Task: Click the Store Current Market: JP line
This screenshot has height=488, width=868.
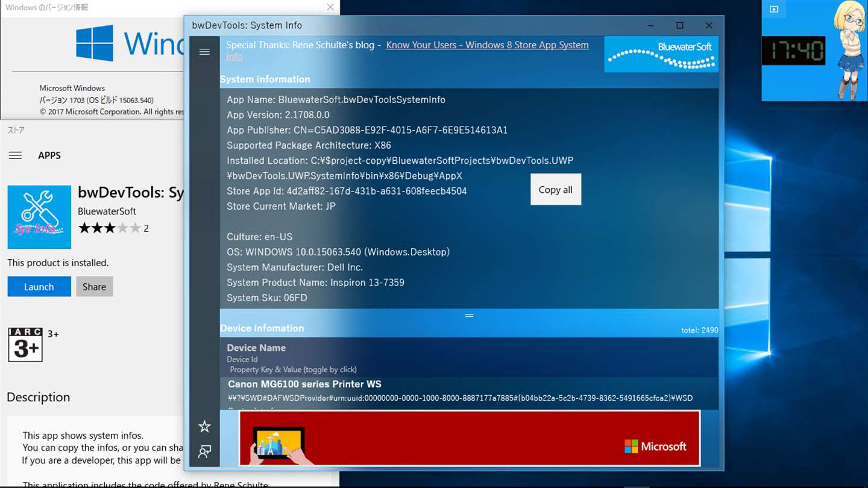Action: tap(281, 206)
